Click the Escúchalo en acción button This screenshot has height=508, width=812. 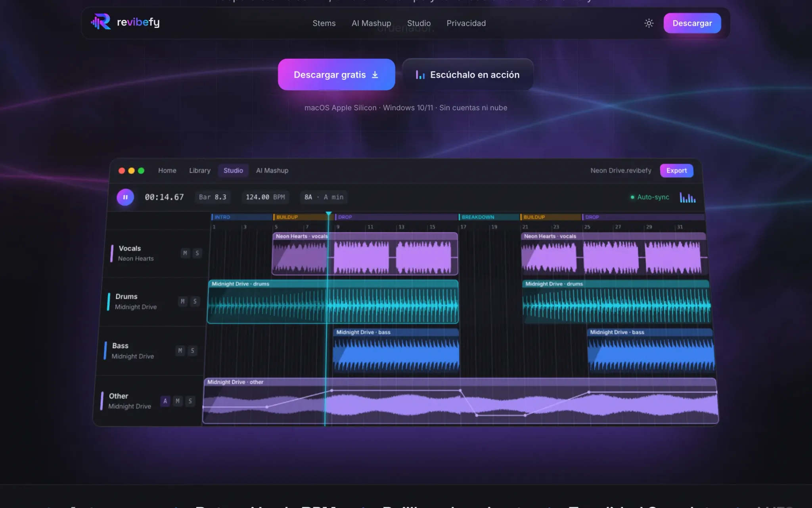(x=468, y=75)
